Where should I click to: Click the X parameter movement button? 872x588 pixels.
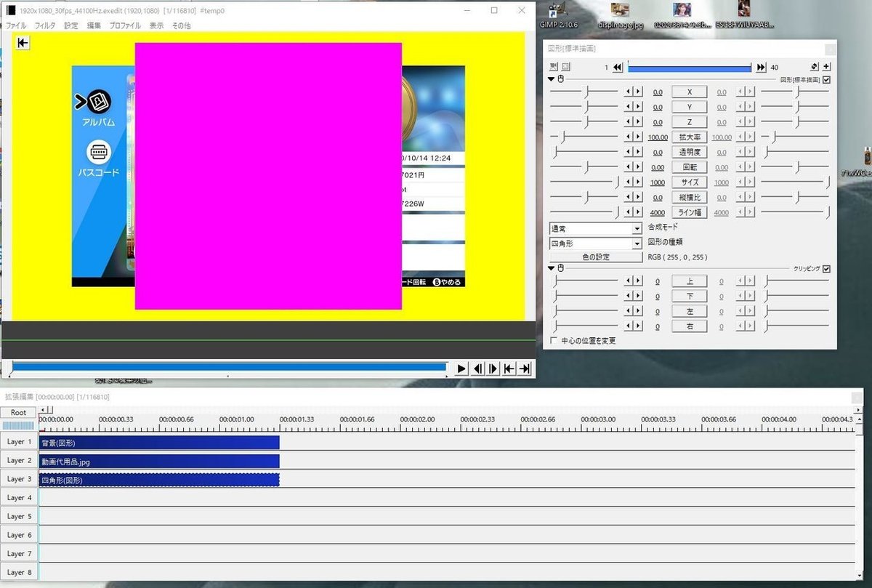[x=690, y=92]
